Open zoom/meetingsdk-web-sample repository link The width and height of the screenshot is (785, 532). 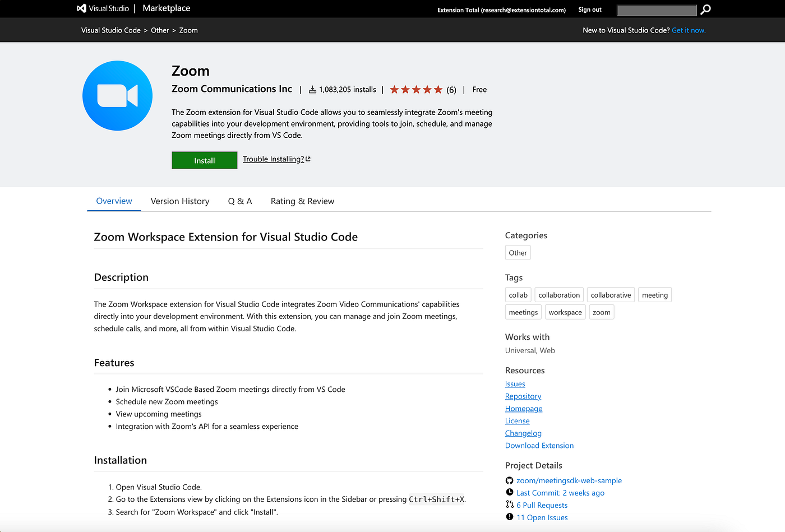[x=569, y=480]
